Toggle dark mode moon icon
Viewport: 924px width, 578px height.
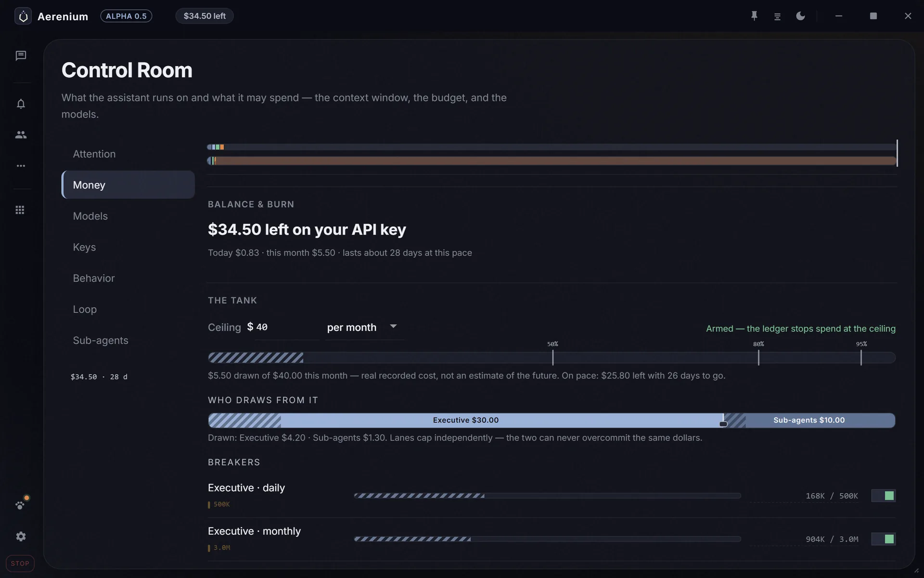point(800,16)
